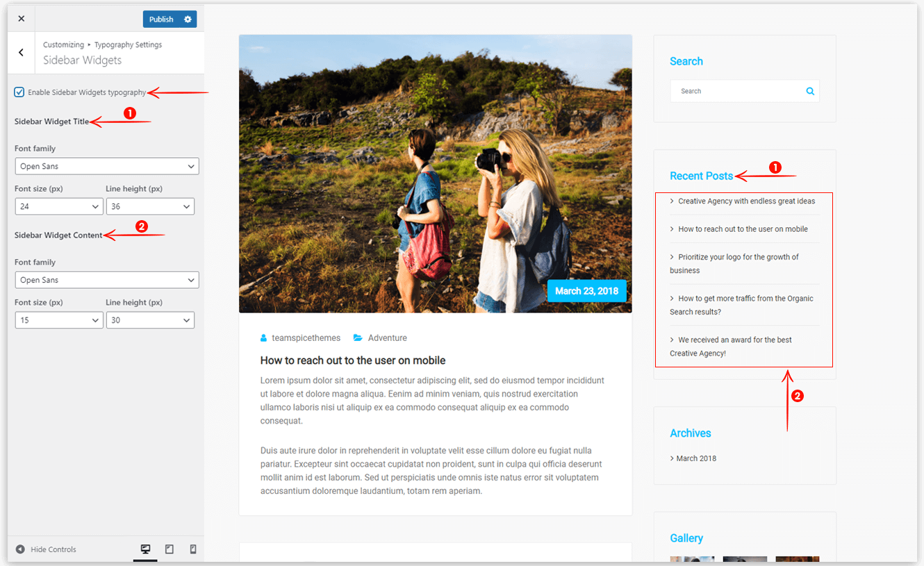Viewport: 924px width, 566px height.
Task: Open widget content Font size dropdown
Action: [x=59, y=320]
